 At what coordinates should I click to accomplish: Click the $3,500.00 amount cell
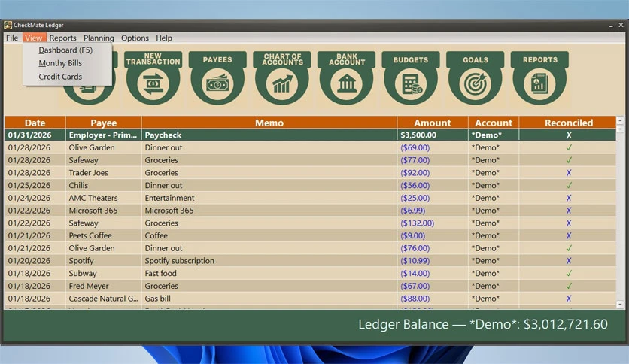[433, 135]
